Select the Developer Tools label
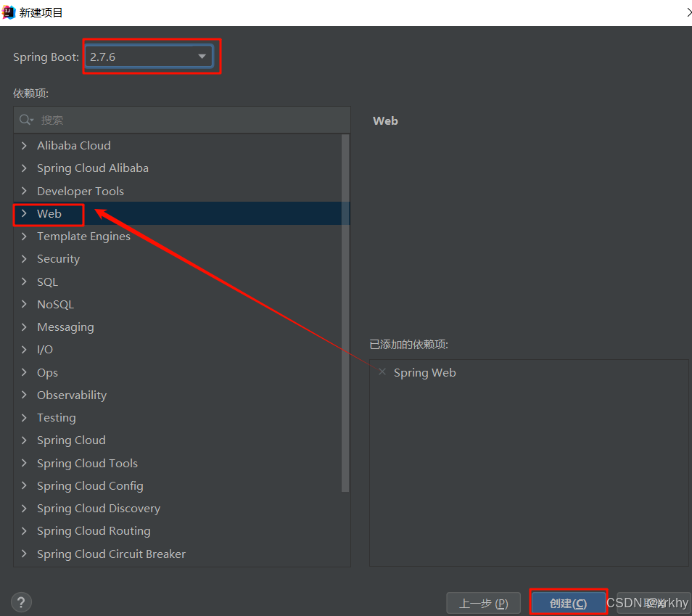 coord(81,192)
